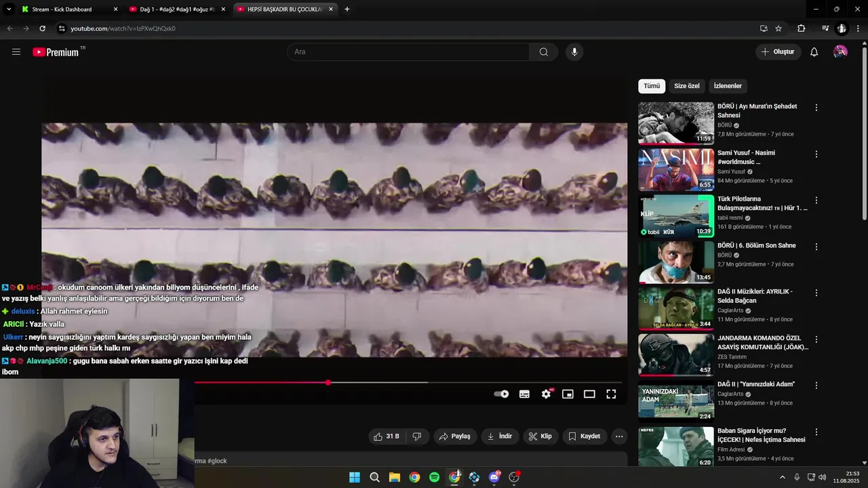Go back in browser history
Image resolution: width=868 pixels, height=488 pixels.
click(x=9, y=28)
